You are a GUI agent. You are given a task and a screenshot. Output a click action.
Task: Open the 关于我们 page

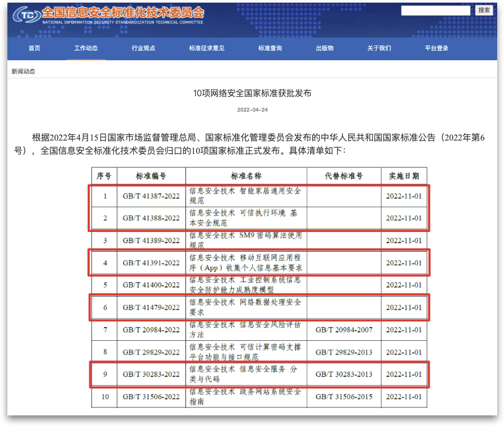[379, 48]
